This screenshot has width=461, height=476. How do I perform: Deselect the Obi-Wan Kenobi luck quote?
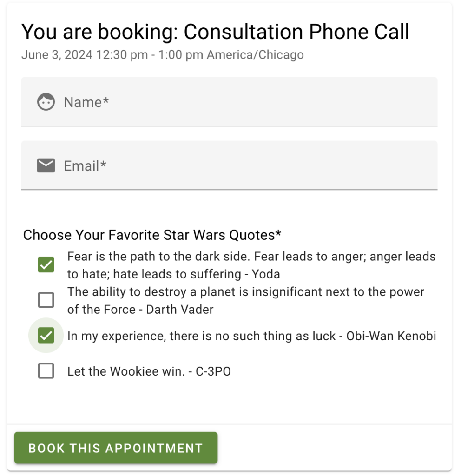tap(46, 336)
